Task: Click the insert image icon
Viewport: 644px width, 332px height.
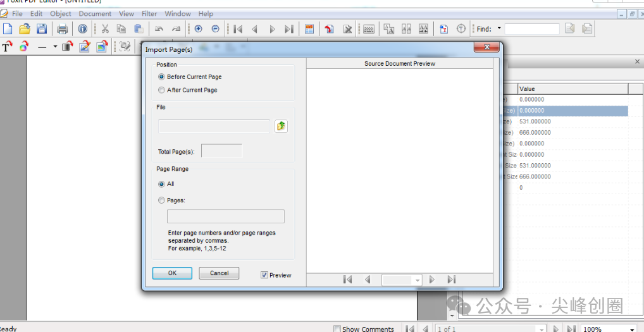Action: (x=102, y=46)
